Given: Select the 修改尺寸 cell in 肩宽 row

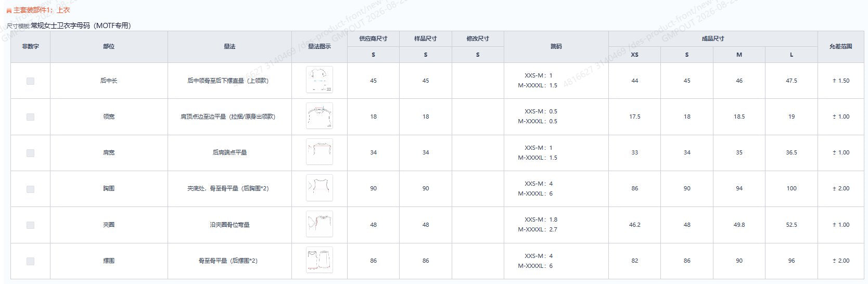Looking at the screenshot, I should coord(478,152).
